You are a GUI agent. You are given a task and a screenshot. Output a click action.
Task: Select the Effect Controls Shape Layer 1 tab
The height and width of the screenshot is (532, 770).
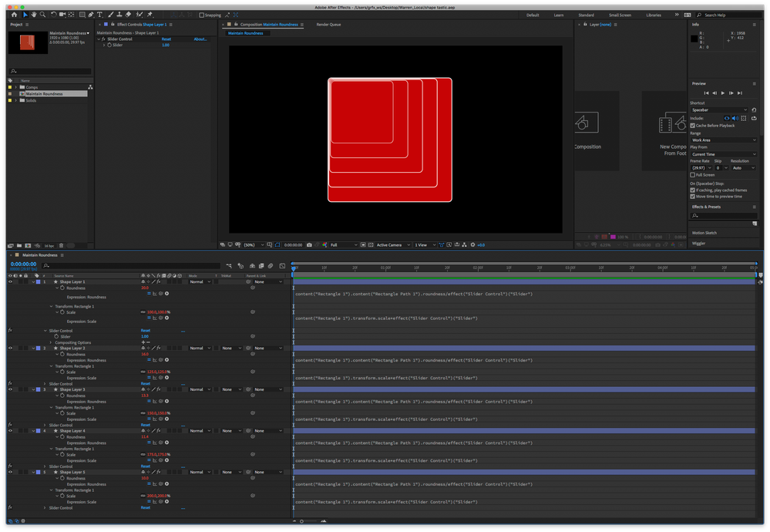pyautogui.click(x=143, y=24)
